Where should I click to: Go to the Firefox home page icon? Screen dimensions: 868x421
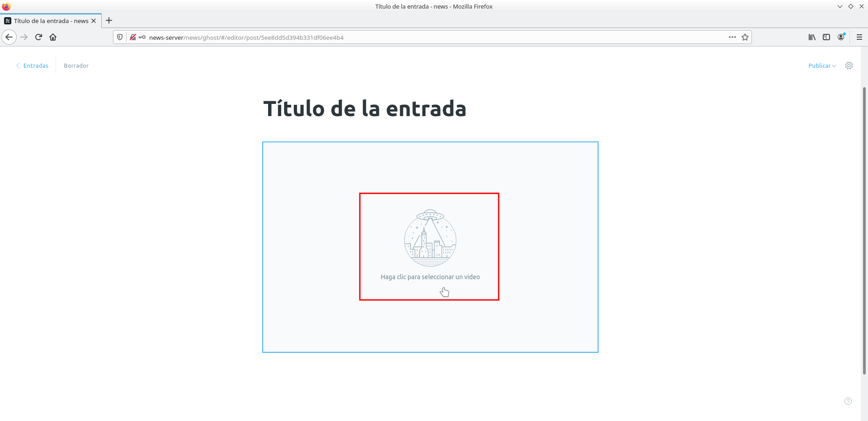point(53,37)
